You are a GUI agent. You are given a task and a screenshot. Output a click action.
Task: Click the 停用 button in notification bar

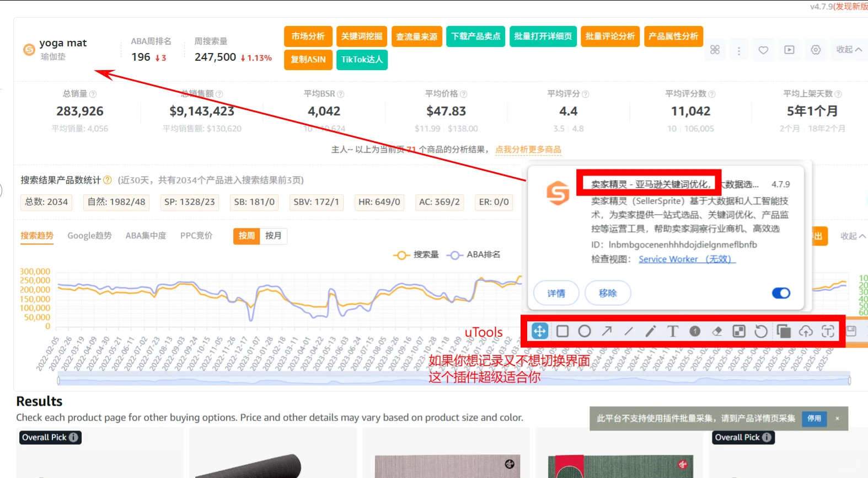[814, 418]
